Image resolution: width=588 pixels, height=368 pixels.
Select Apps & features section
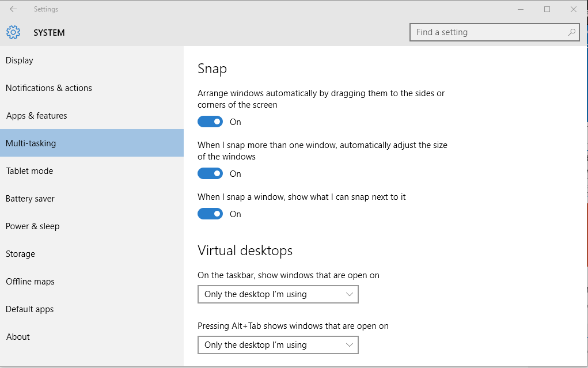pos(37,116)
